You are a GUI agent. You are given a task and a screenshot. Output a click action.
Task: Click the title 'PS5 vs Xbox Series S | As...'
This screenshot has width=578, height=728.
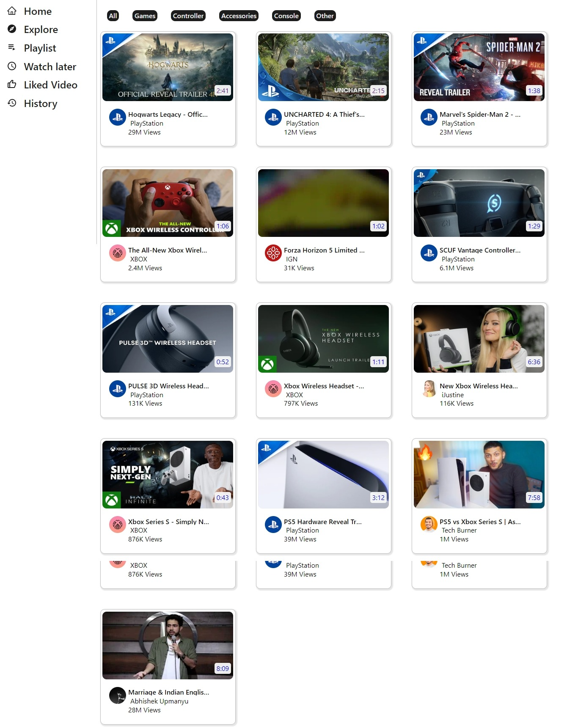click(480, 522)
